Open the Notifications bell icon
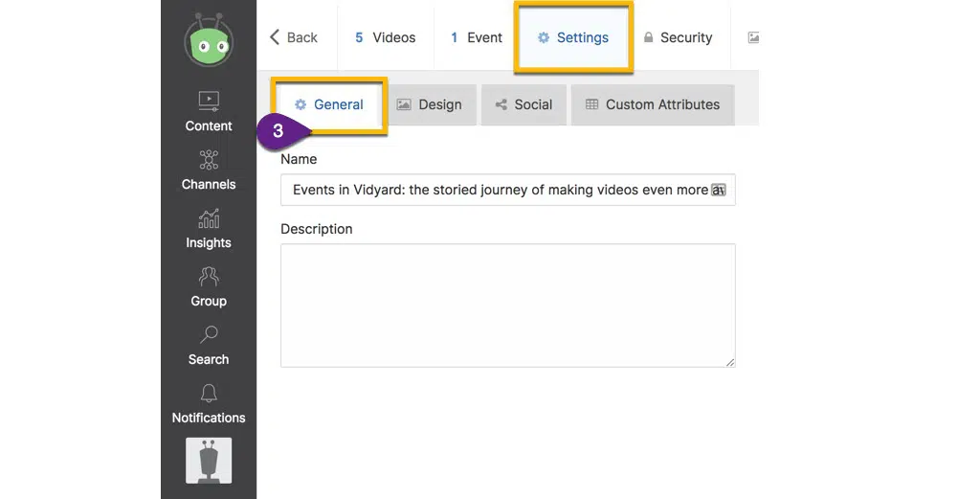 pos(209,394)
